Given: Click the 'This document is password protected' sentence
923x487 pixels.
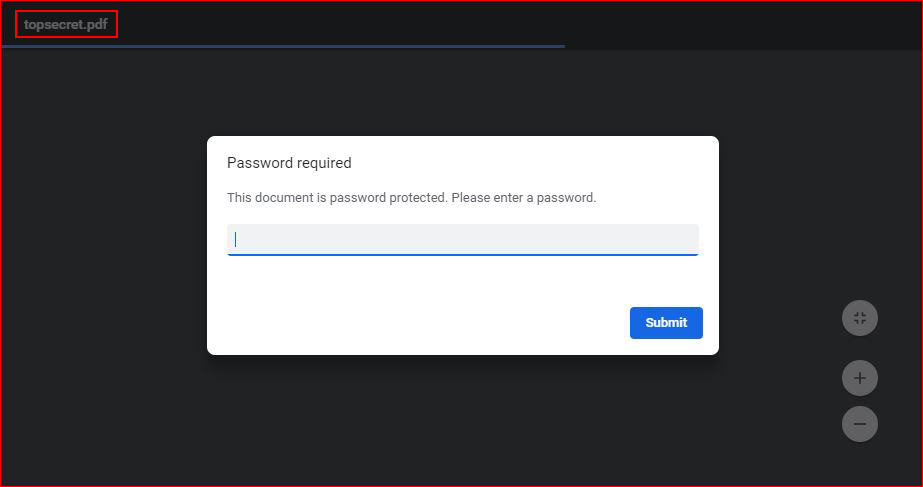Looking at the screenshot, I should (x=337, y=198).
